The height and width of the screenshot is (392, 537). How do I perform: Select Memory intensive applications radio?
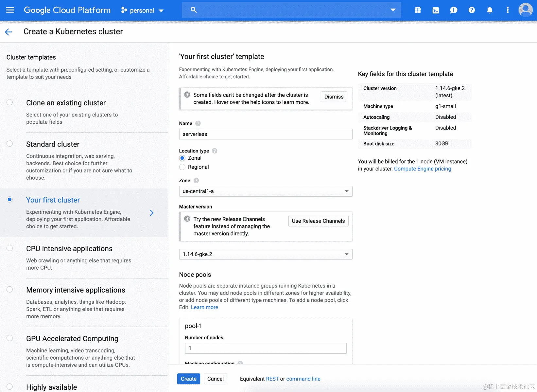pyautogui.click(x=10, y=289)
